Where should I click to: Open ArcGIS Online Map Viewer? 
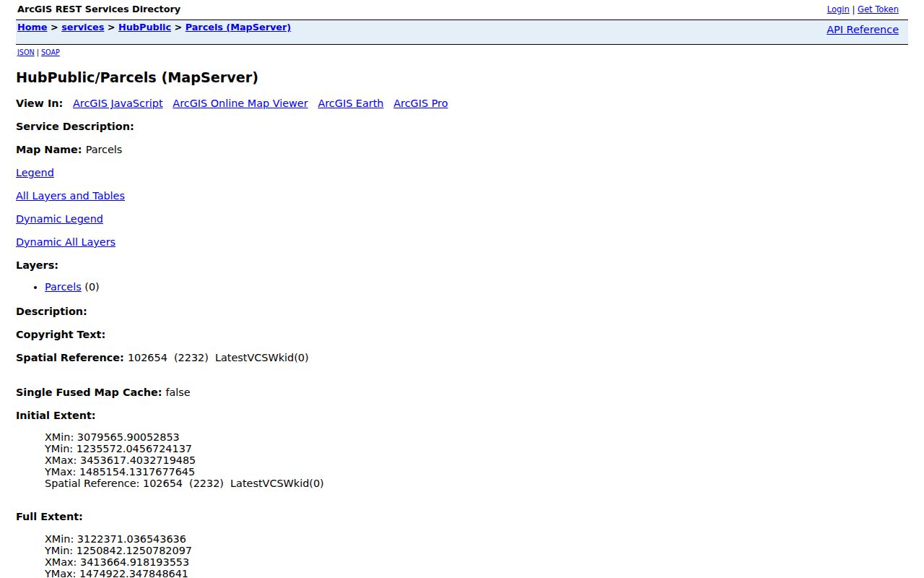tap(240, 103)
